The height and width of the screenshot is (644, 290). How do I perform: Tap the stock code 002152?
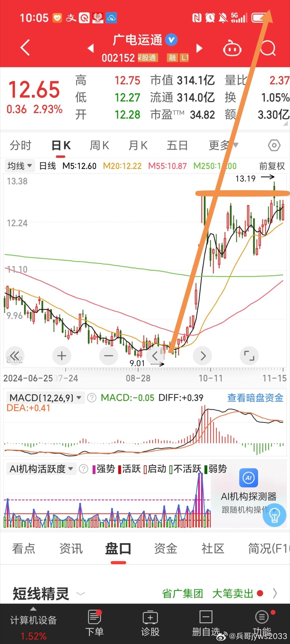(118, 58)
